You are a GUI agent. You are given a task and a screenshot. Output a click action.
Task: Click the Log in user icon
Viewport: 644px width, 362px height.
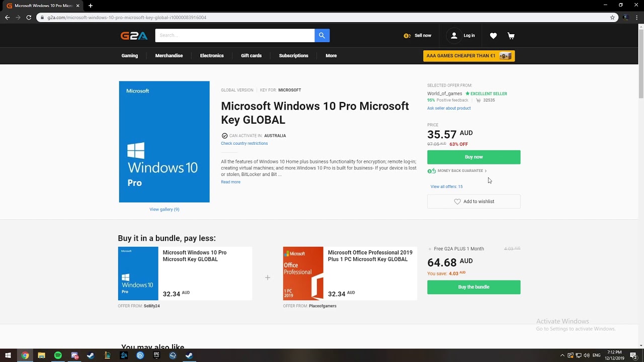click(454, 36)
